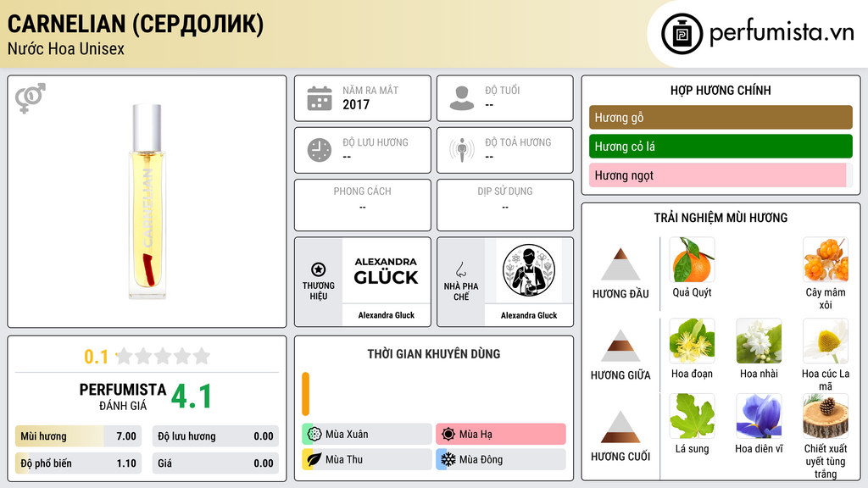This screenshot has width=868, height=488.
Task: Click the sillage icon for Độ toả hương
Action: pyautogui.click(x=462, y=150)
